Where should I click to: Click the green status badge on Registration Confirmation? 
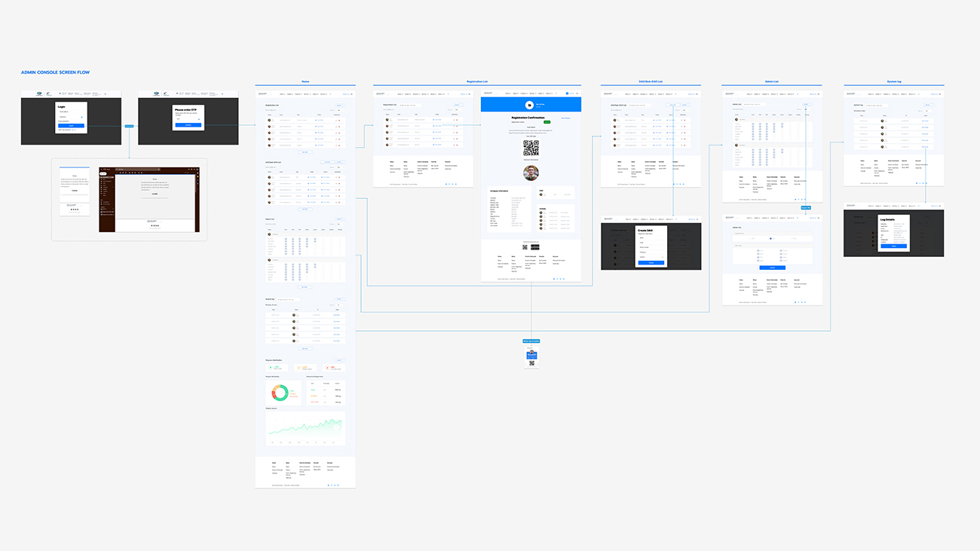pos(547,121)
